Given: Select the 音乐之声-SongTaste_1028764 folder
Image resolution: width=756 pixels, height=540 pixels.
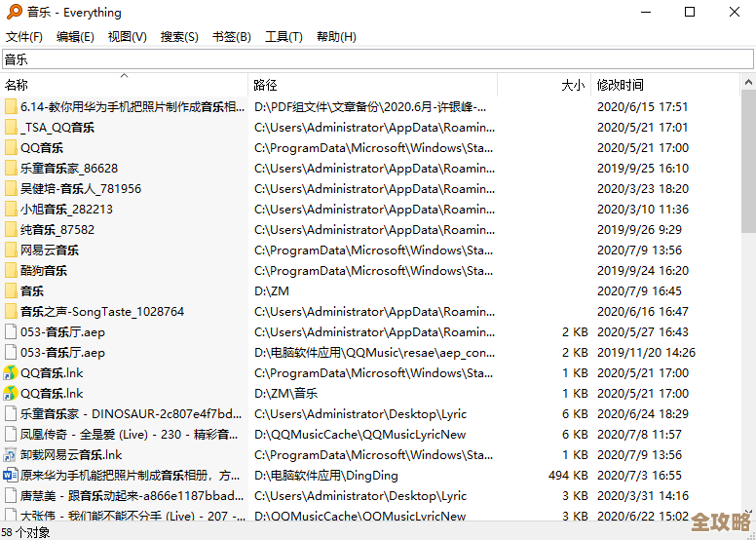Looking at the screenshot, I should (102, 312).
